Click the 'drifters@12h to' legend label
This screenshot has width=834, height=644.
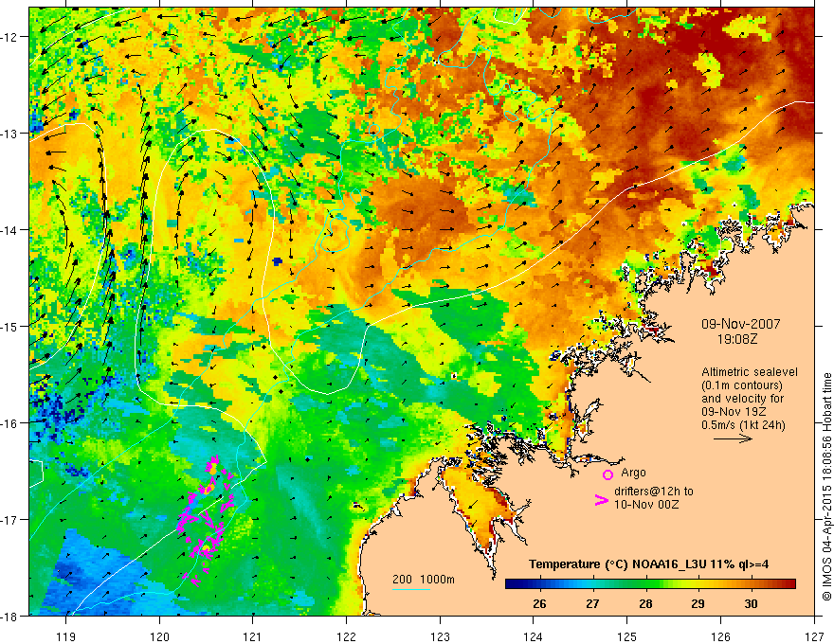pyautogui.click(x=654, y=492)
